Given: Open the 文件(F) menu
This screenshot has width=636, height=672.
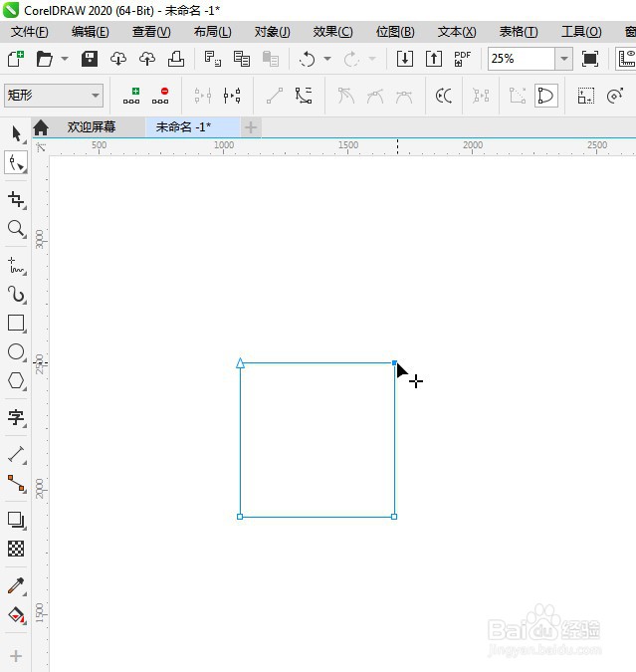Looking at the screenshot, I should (29, 32).
